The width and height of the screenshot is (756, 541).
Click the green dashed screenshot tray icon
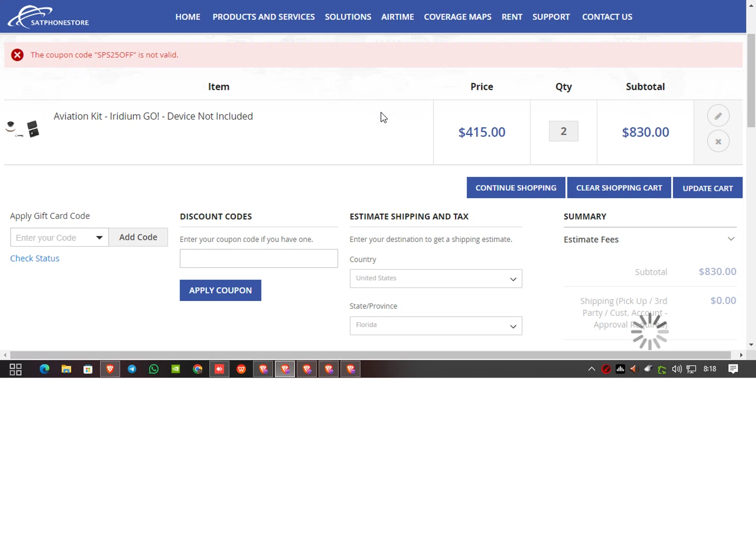pos(662,370)
